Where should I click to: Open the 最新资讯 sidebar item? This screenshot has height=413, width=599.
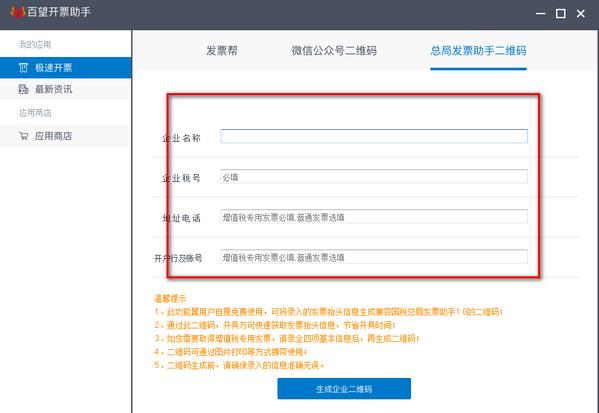point(66,89)
